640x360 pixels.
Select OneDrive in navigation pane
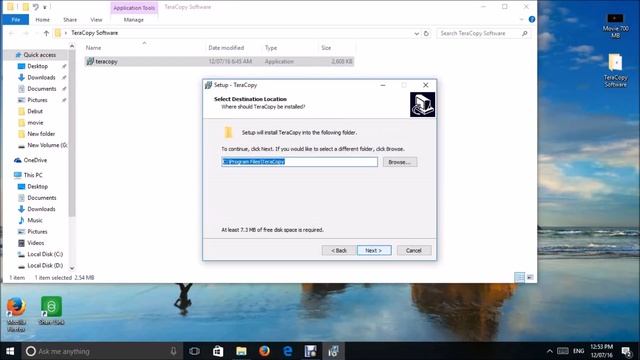pos(35,160)
